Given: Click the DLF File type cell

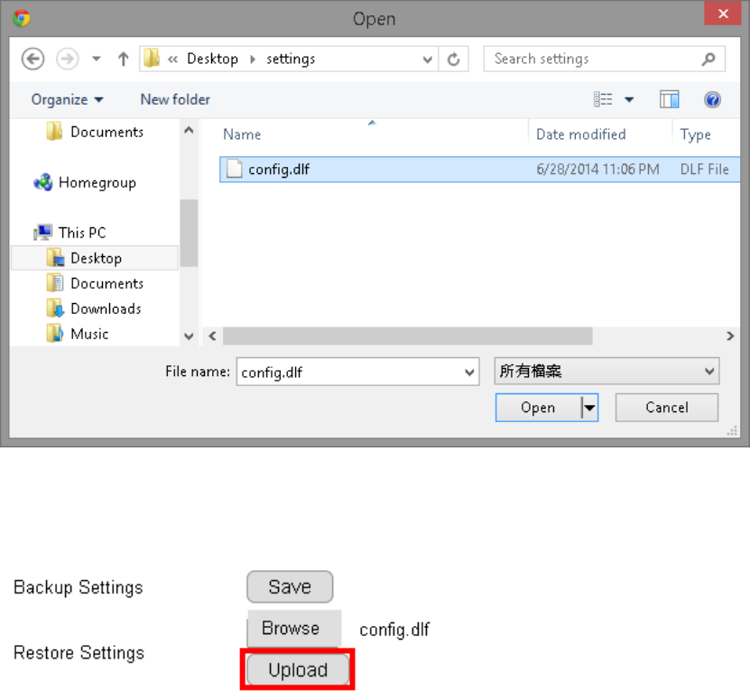Looking at the screenshot, I should [705, 170].
